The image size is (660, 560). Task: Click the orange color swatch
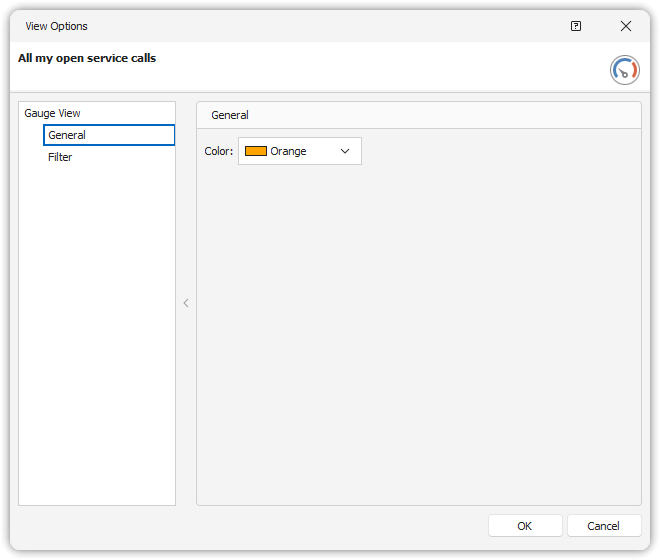click(x=256, y=151)
